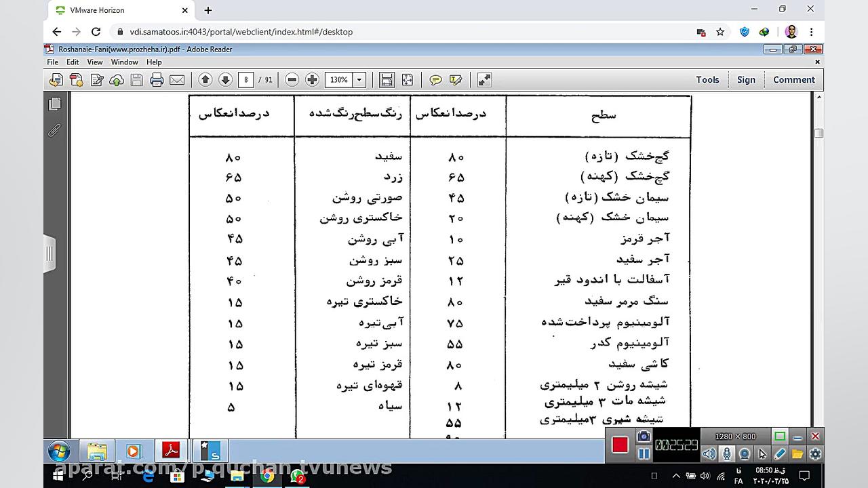
Task: Click the edit/fill document toolbar icon
Action: pos(96,80)
